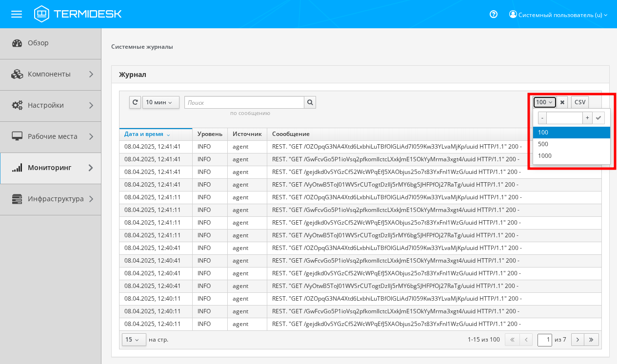Open the rows per page dropdown
This screenshot has height=364, width=617.
pyautogui.click(x=134, y=340)
